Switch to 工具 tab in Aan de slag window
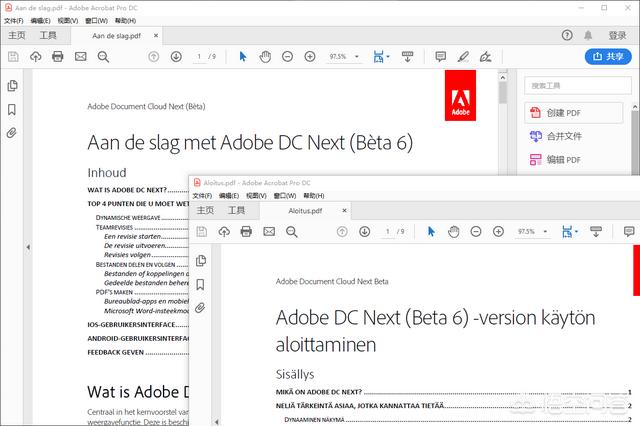Viewport: 640px width, 426px height. (x=48, y=36)
